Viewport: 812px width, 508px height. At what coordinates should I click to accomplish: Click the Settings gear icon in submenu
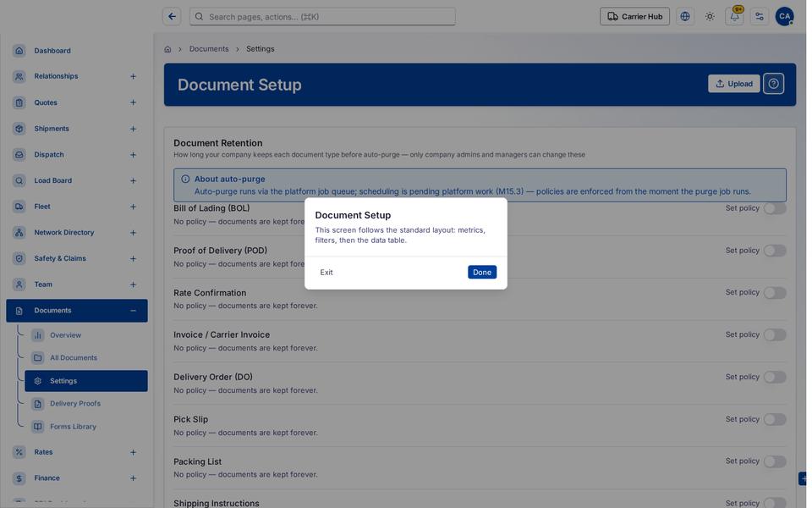click(38, 381)
